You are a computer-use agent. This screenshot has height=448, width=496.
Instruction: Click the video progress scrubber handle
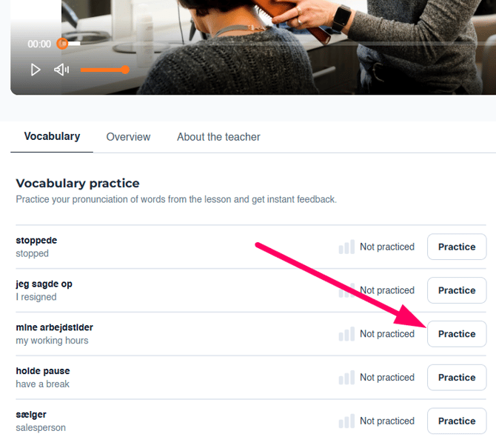(63, 44)
